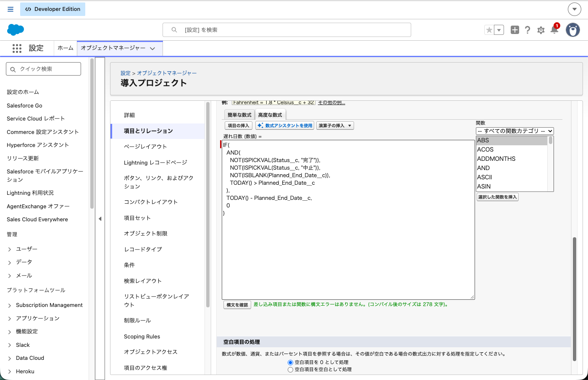
Task: Switch to the 簡単な数式 tab
Action: pos(239,115)
